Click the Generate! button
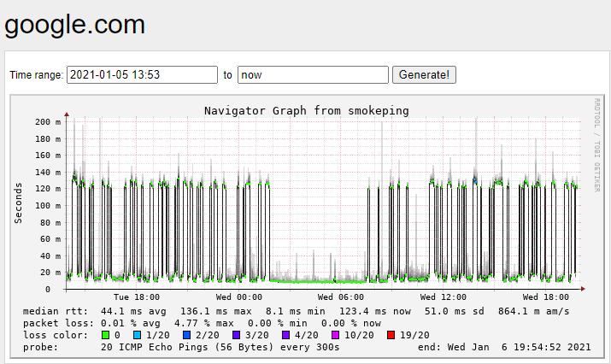611x364 pixels. point(424,75)
